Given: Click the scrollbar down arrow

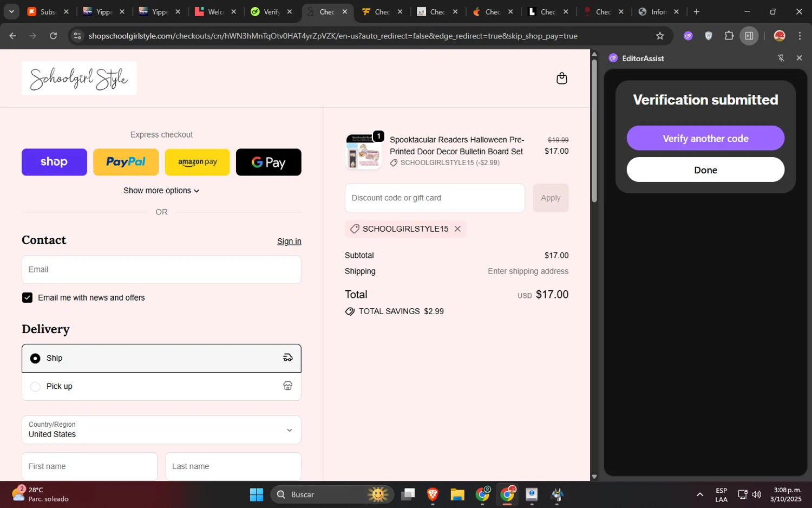Looking at the screenshot, I should click(594, 477).
